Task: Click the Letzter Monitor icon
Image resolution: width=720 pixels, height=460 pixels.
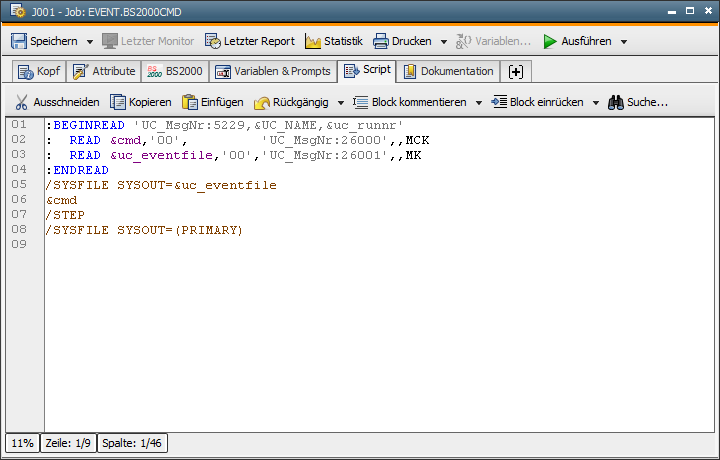Action: click(110, 41)
